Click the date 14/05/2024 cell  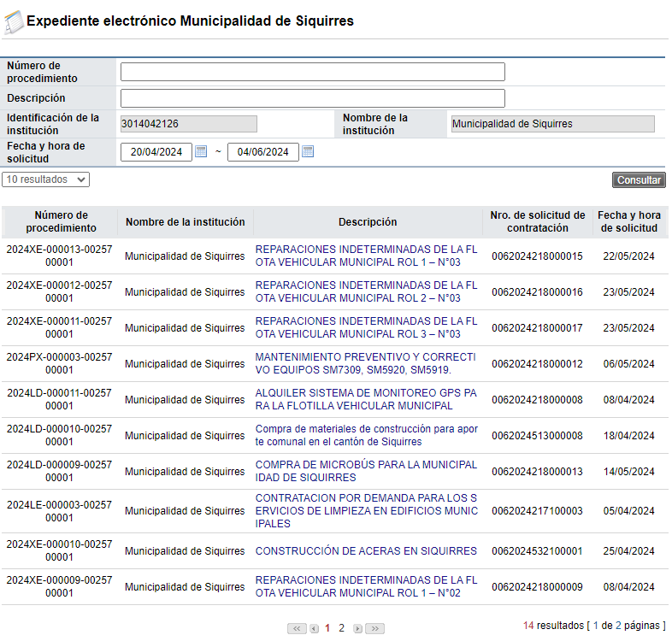(628, 472)
